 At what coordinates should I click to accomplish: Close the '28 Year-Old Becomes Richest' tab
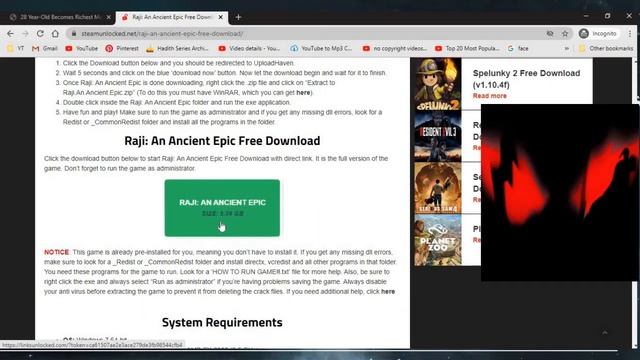pos(108,17)
